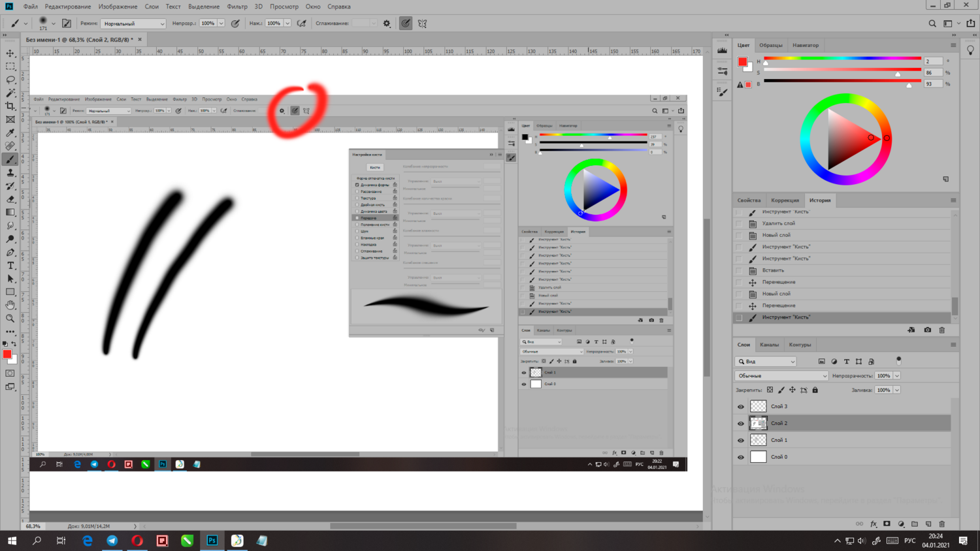Viewport: 980px width, 551px height.
Task: Click the saturation slider in Color panel
Action: (x=843, y=70)
